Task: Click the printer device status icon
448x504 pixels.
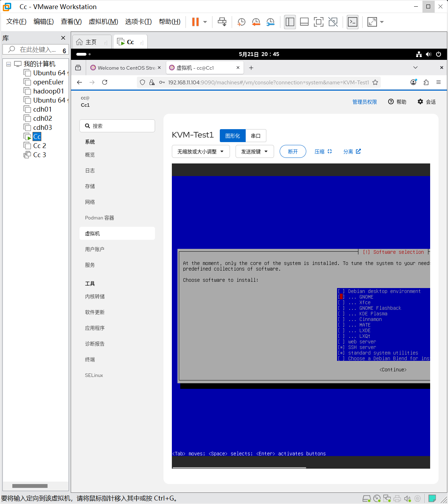Action: pyautogui.click(x=397, y=498)
